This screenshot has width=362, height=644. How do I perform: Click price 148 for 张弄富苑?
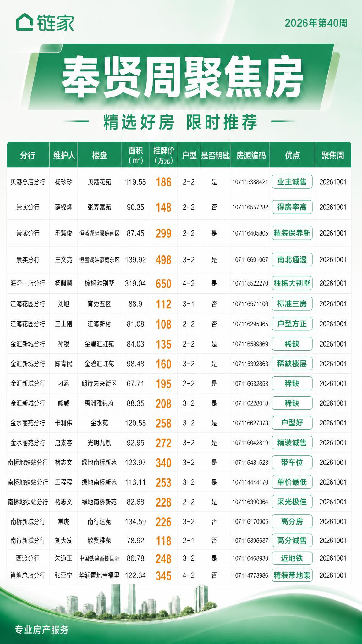pyautogui.click(x=164, y=208)
